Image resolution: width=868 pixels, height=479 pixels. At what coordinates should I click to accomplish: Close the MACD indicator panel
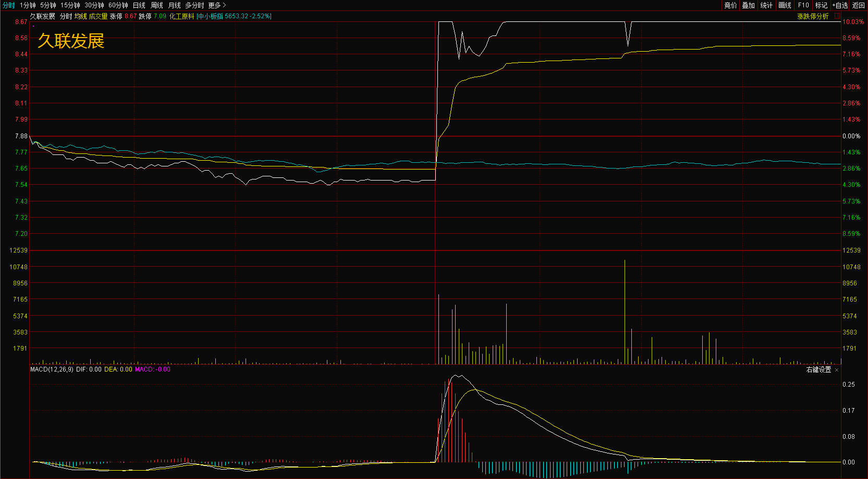[837, 370]
